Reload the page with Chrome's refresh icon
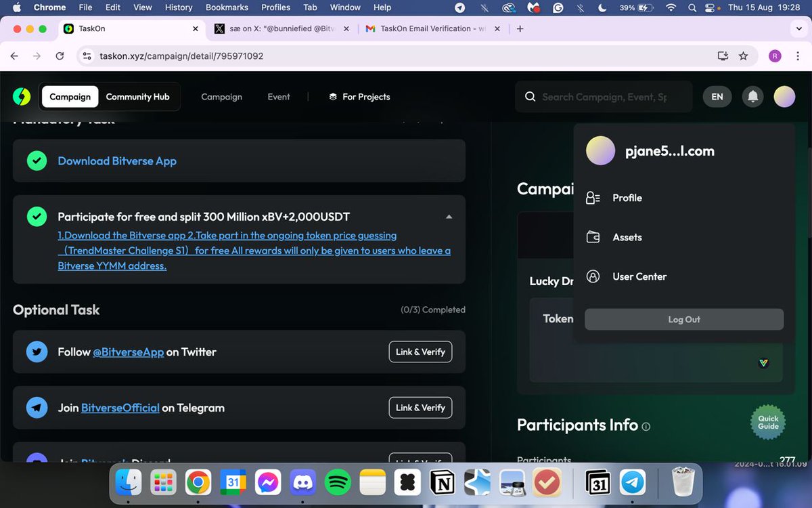Image resolution: width=812 pixels, height=508 pixels. 60,56
